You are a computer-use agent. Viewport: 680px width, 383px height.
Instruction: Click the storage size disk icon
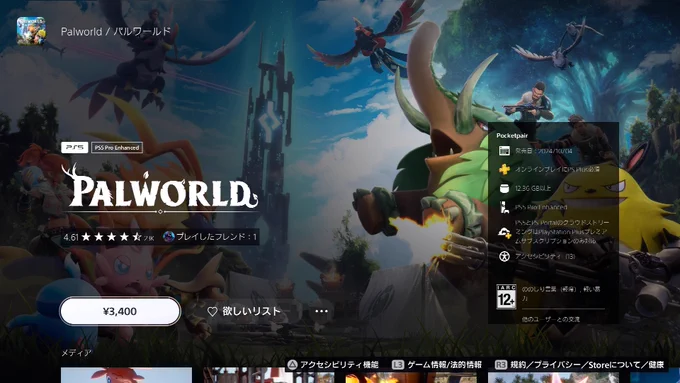click(504, 188)
